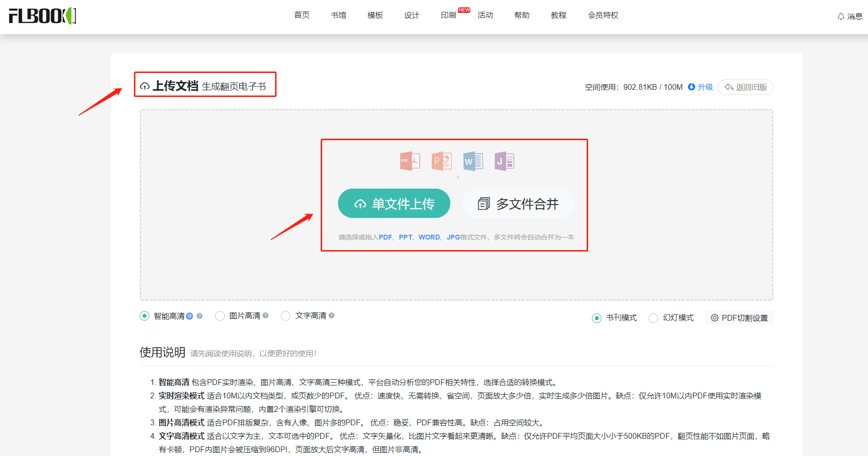Viewport: 868px width, 456px height.
Task: Click the PowerPoint file type icon
Action: point(442,161)
